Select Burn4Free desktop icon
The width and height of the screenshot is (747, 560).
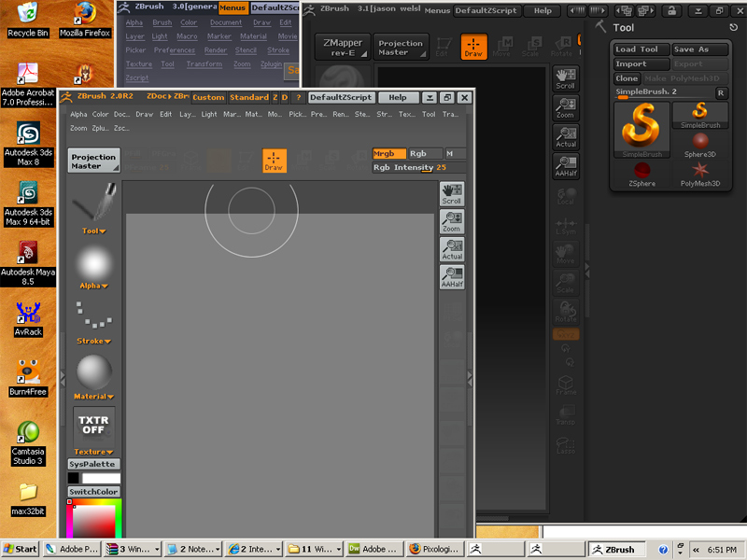click(28, 379)
